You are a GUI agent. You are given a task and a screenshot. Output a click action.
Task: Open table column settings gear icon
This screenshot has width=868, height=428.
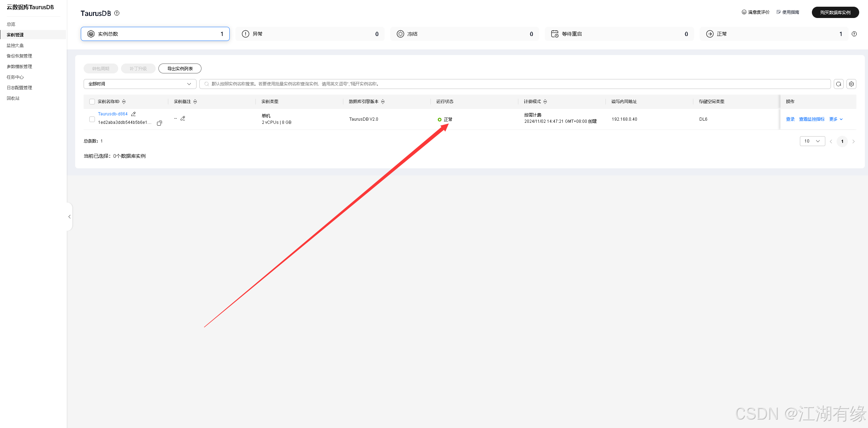851,84
